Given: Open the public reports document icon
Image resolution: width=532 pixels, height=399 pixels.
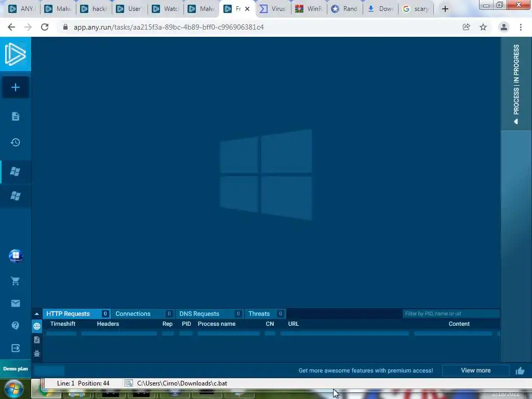Looking at the screenshot, I should (15, 116).
